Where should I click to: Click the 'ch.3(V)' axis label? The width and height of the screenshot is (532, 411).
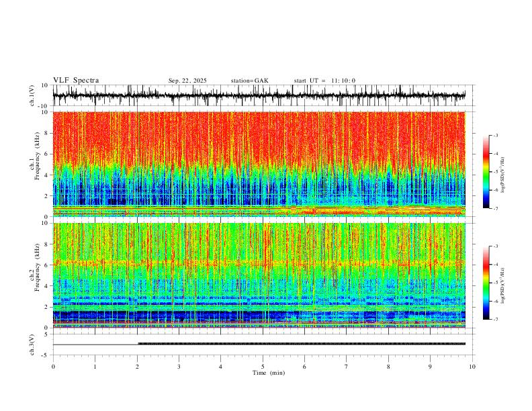(32, 345)
